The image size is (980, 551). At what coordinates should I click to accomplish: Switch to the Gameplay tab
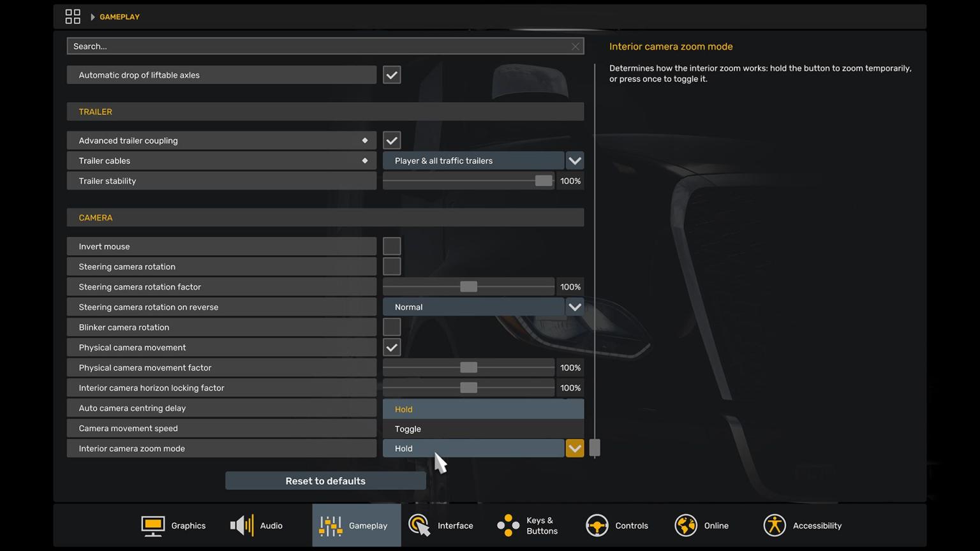point(356,525)
